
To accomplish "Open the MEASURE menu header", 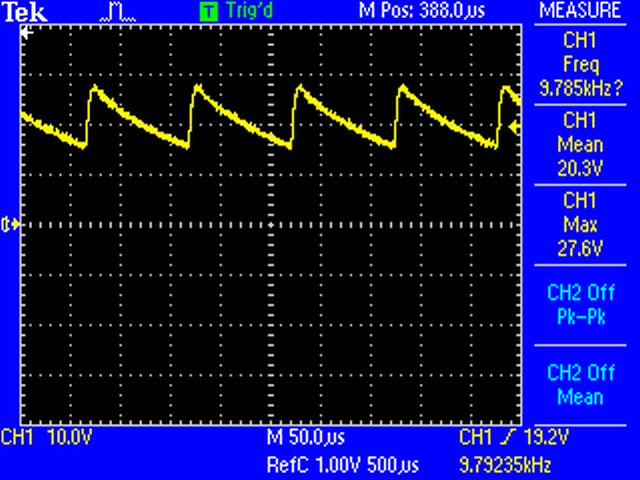I will coord(580,11).
